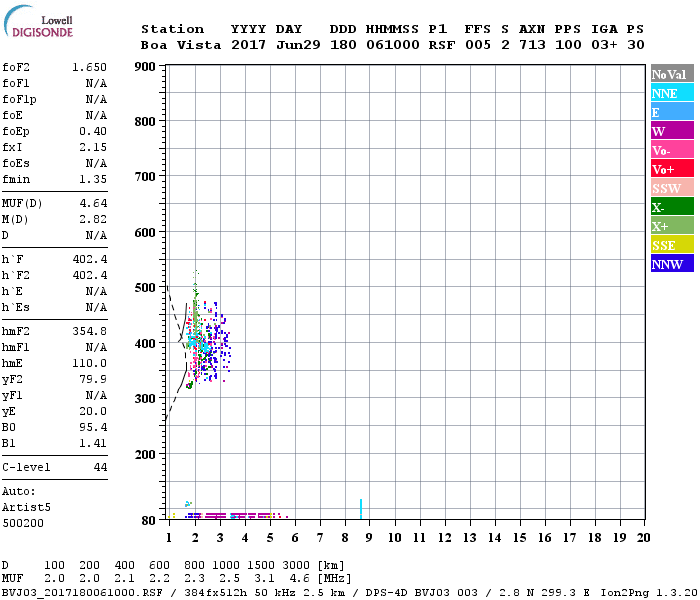Click the Artist5 auto-scaling label
The image size is (700, 600).
[26, 507]
